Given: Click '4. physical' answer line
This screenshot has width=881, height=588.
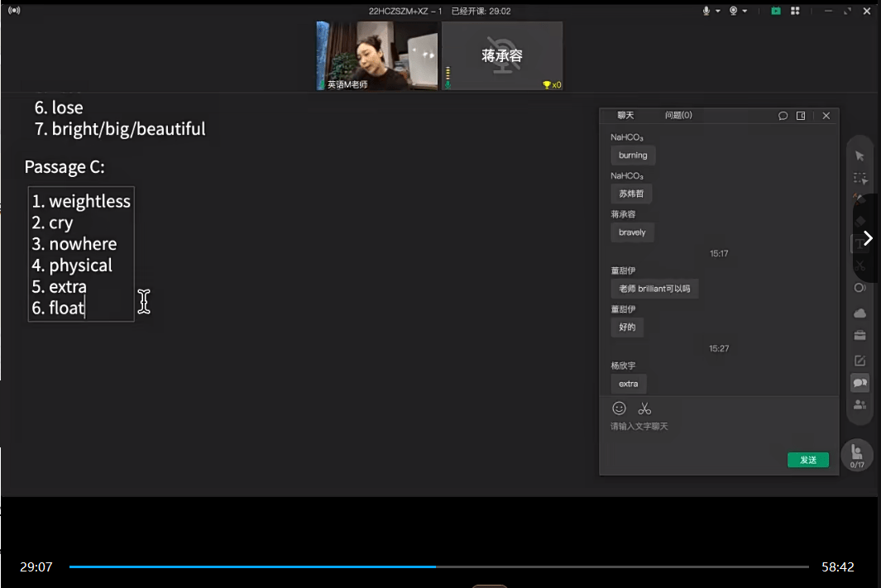Looking at the screenshot, I should tap(72, 265).
